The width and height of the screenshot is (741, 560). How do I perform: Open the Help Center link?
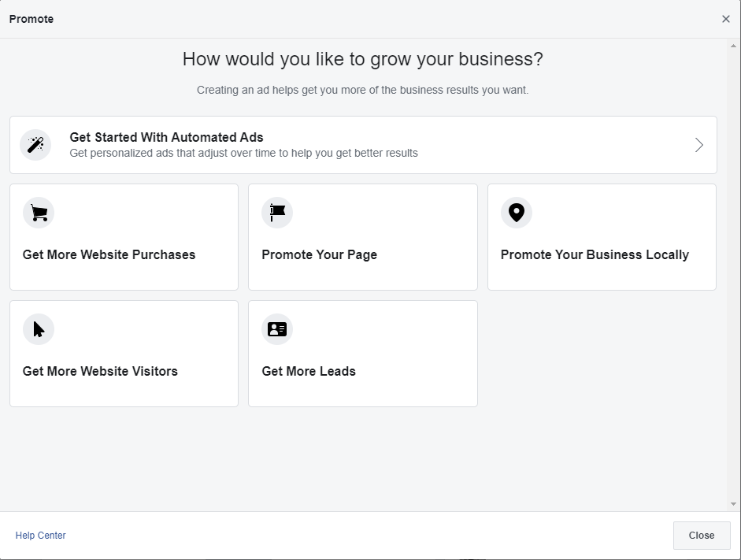pyautogui.click(x=41, y=536)
